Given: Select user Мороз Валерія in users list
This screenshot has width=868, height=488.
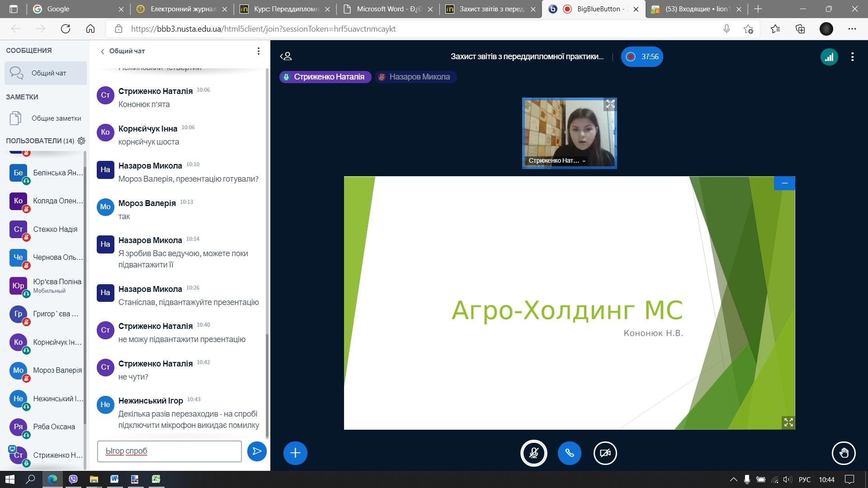Looking at the screenshot, I should 46,371.
